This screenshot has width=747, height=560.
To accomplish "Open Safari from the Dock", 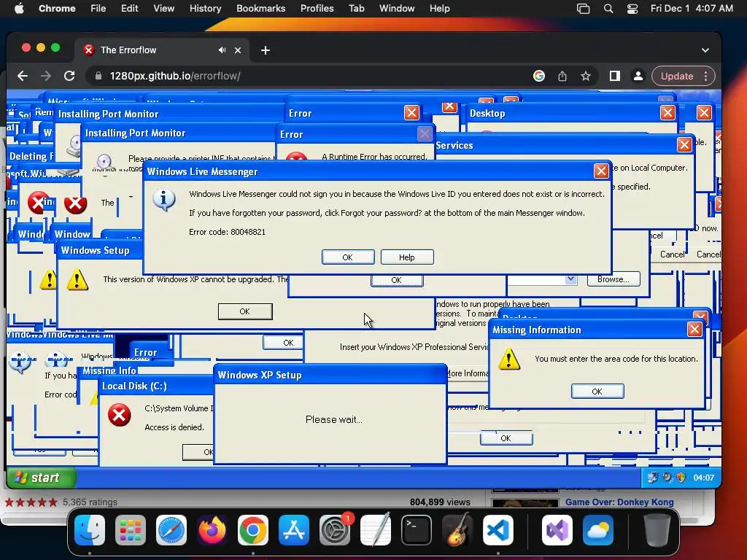I will point(171,530).
